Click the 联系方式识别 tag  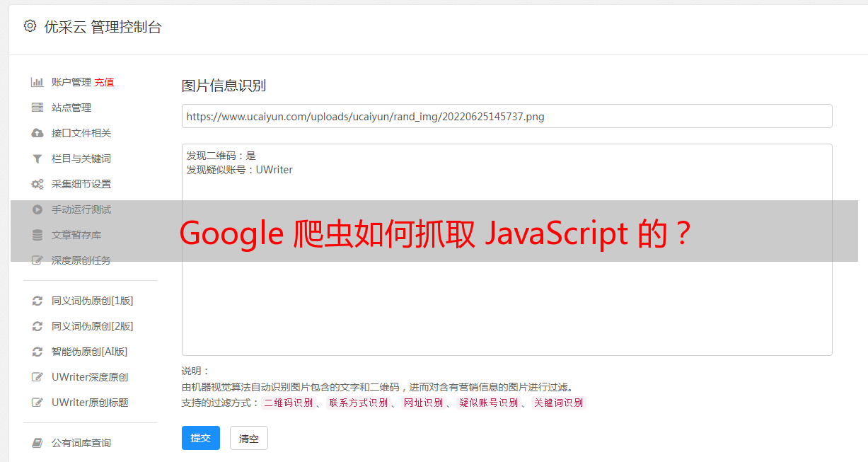358,403
